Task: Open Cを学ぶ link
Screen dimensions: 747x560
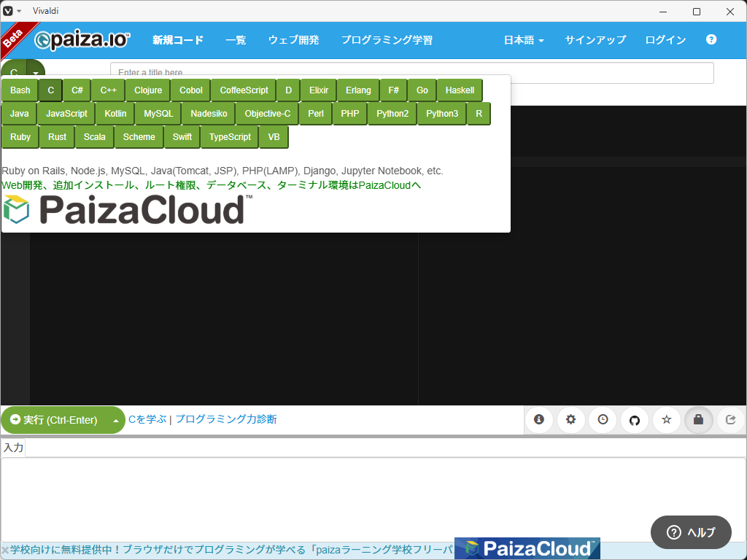Action: (147, 419)
